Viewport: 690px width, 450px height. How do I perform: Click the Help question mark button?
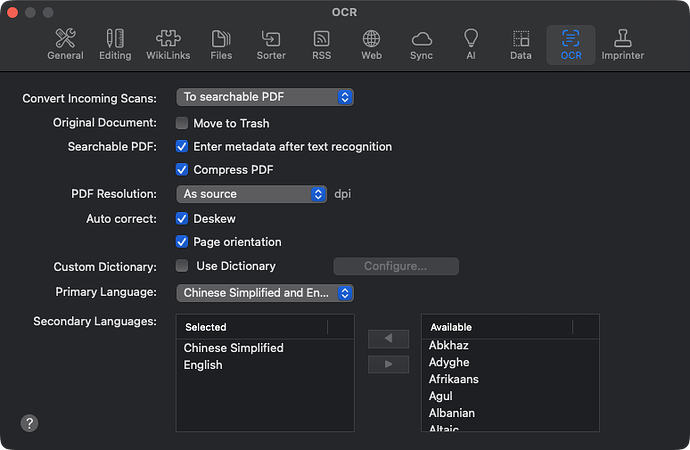pyautogui.click(x=30, y=423)
